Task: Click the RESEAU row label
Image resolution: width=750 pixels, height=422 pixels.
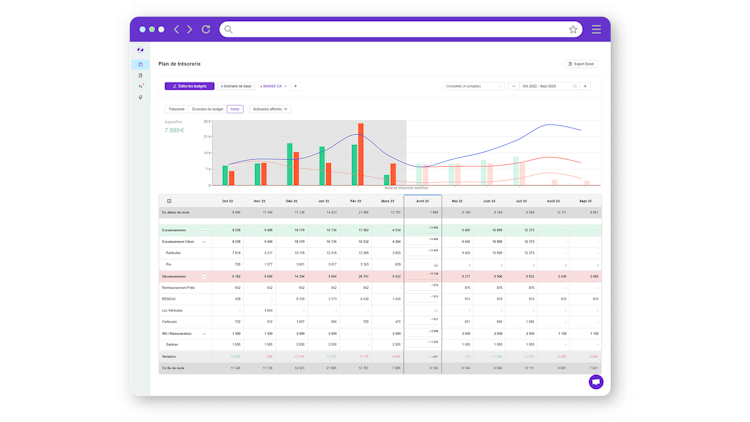Action: [169, 299]
